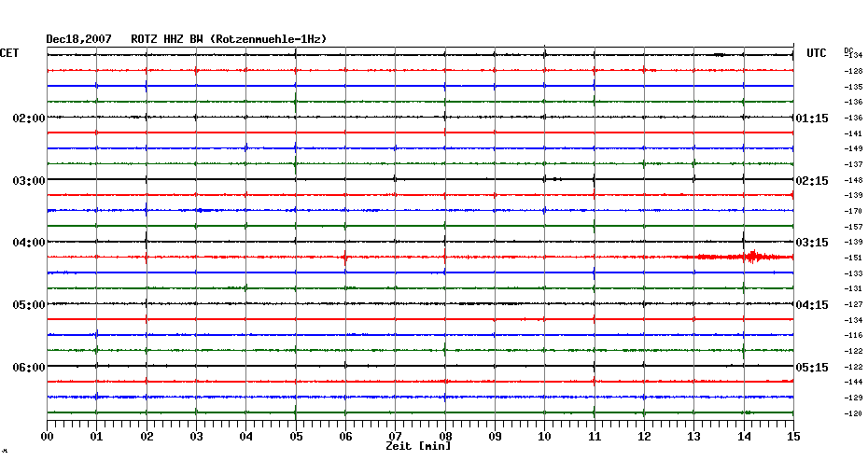Select the DC offset value -133
868x461 pixels.
coord(854,273)
